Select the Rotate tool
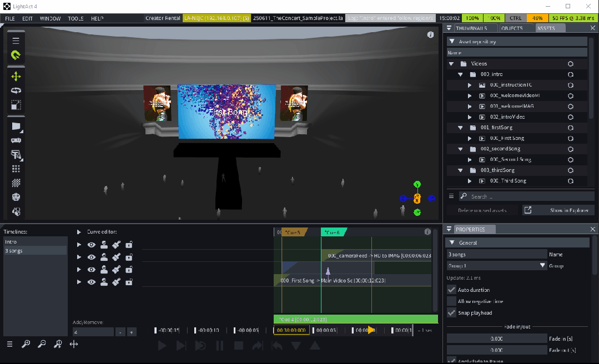This screenshot has height=364, width=599. pyautogui.click(x=16, y=90)
